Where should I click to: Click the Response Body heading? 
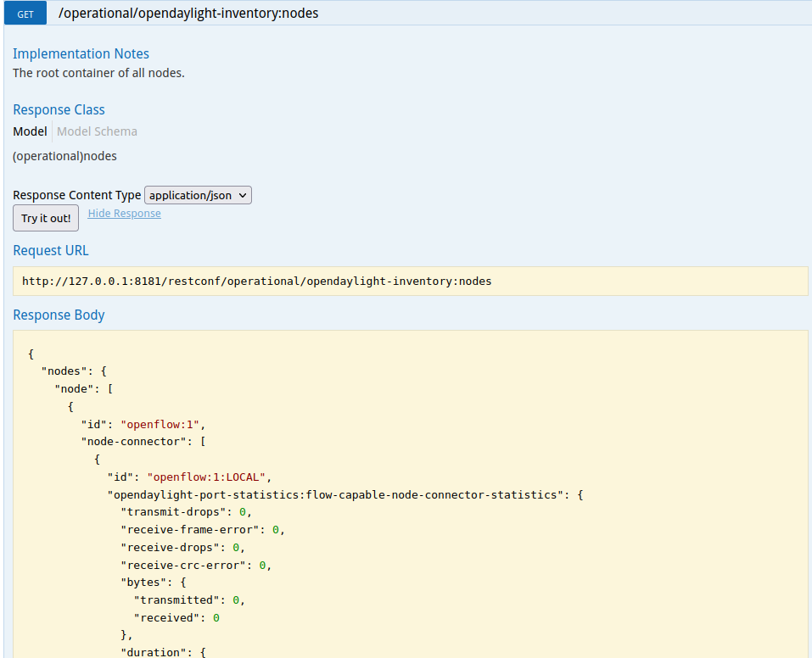(59, 315)
